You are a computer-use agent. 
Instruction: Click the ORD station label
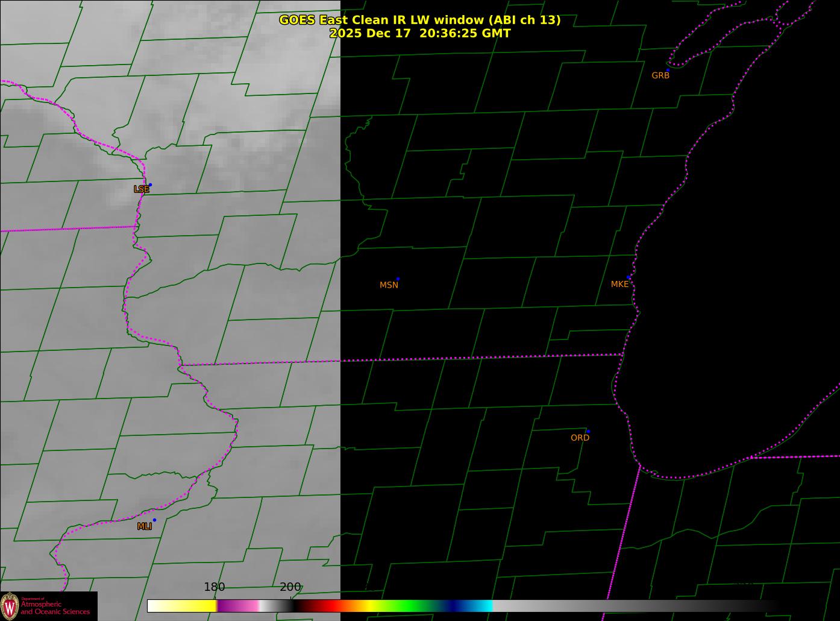(x=580, y=438)
